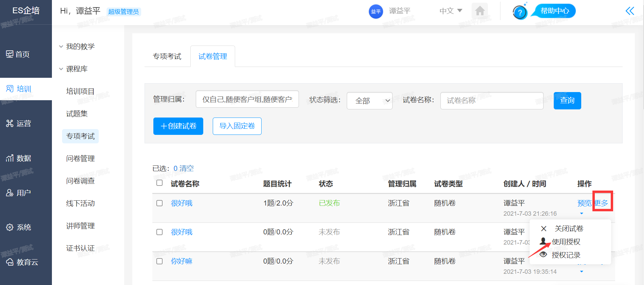Expand the 课程库 menu group
The image size is (644, 285).
73,69
